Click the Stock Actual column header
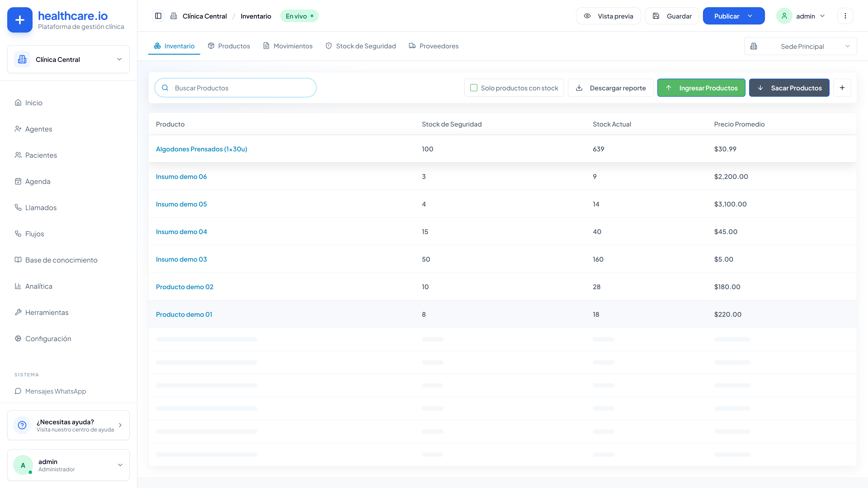The height and width of the screenshot is (488, 868). click(612, 124)
